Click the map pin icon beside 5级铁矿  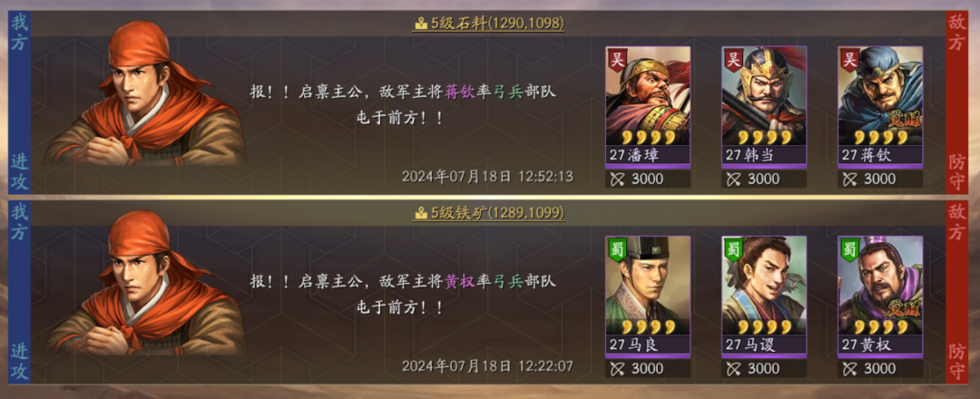(421, 213)
